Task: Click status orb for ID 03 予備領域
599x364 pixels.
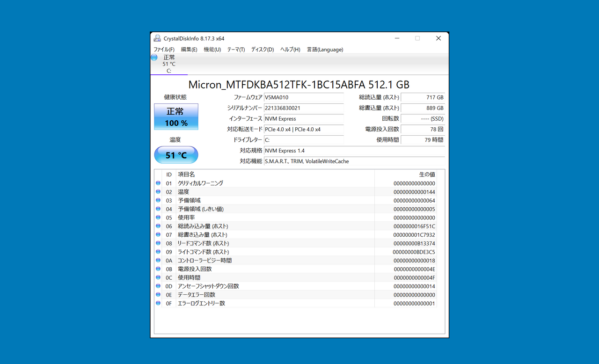Action: 158,200
